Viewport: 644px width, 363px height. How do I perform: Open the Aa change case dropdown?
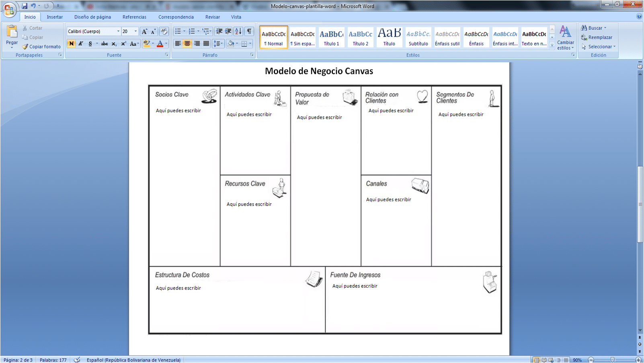pos(134,43)
